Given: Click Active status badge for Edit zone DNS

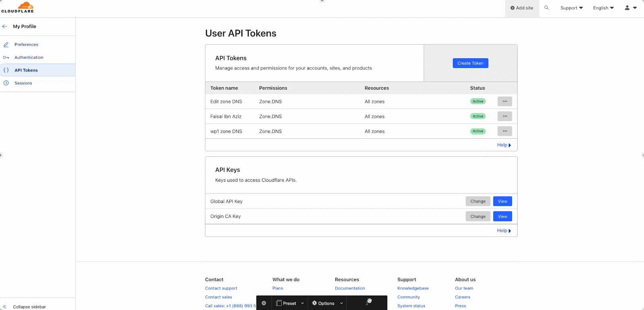Looking at the screenshot, I should pos(478,101).
